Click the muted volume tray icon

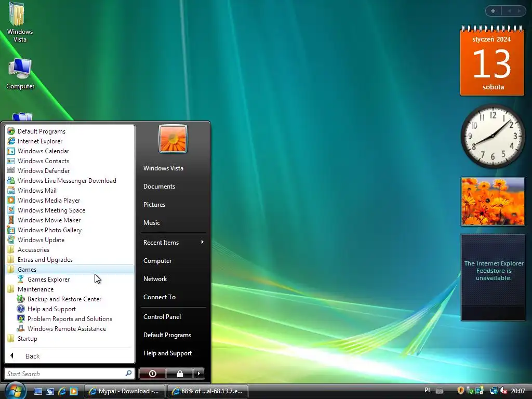[x=504, y=391]
